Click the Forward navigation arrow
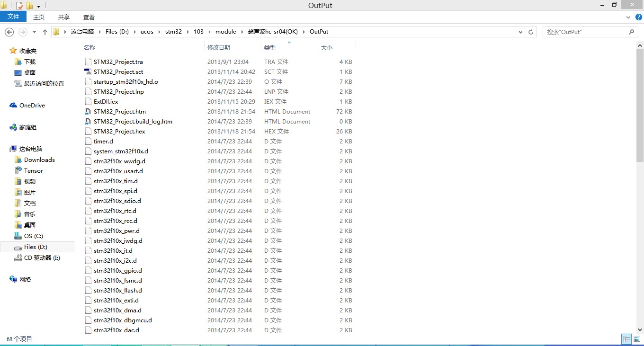Image resolution: width=644 pixels, height=346 pixels. pos(22,32)
